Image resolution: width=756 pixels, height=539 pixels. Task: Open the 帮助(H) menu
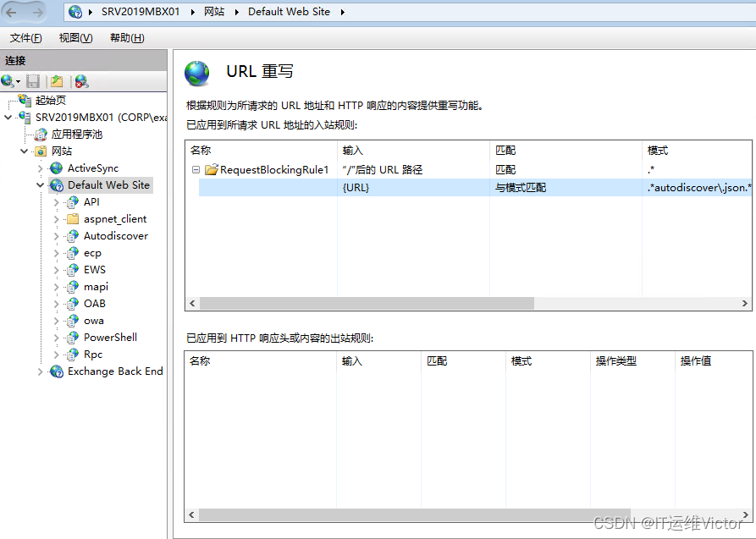tap(127, 37)
